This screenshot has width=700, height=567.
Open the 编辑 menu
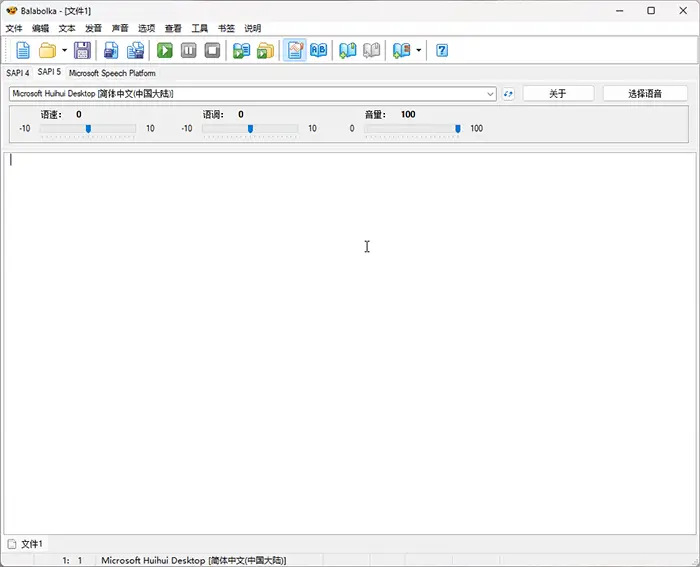[x=40, y=28]
